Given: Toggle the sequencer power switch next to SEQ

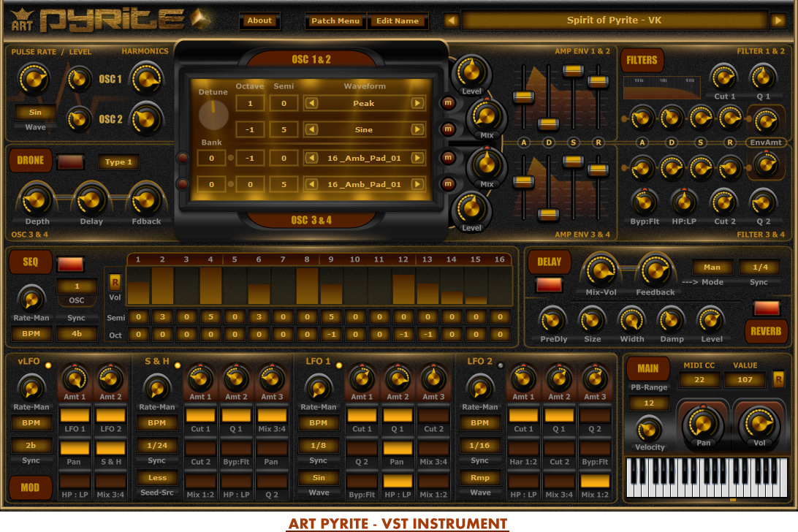Looking at the screenshot, I should pyautogui.click(x=70, y=264).
